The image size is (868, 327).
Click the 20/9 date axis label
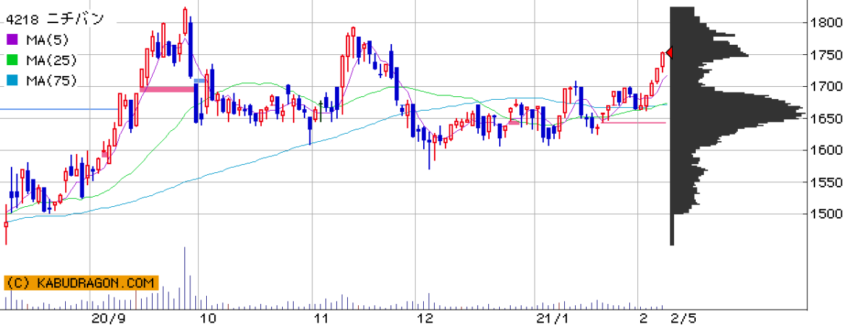click(x=109, y=318)
